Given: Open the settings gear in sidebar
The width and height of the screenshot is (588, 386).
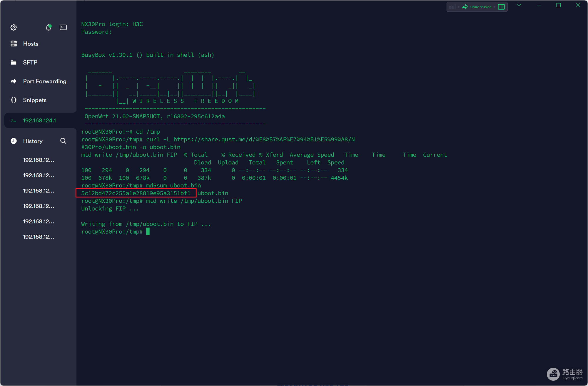Looking at the screenshot, I should [x=14, y=27].
